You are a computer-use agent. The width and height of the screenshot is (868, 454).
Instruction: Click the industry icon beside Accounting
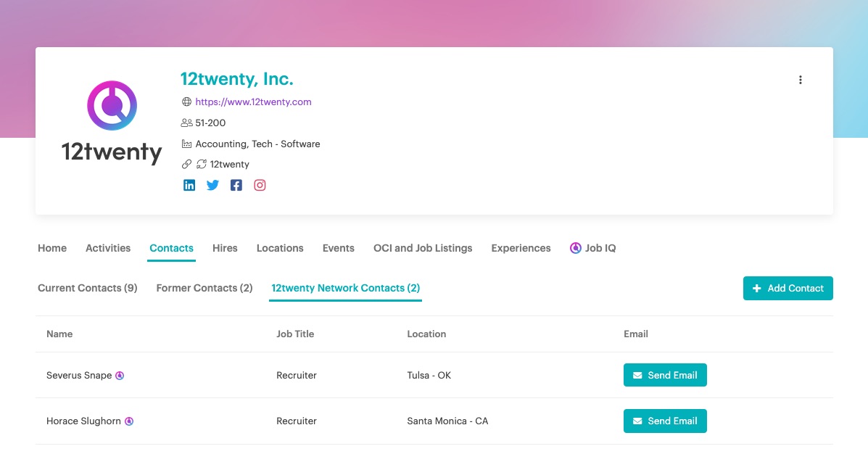click(186, 144)
